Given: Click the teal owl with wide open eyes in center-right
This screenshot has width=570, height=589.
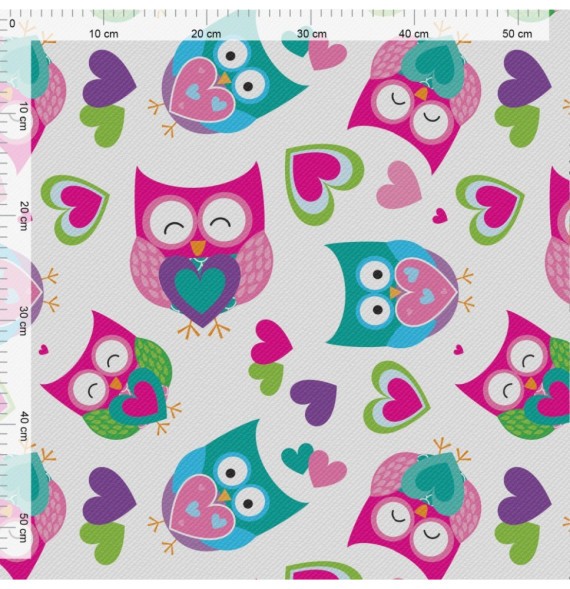Looking at the screenshot, I should point(398,293).
